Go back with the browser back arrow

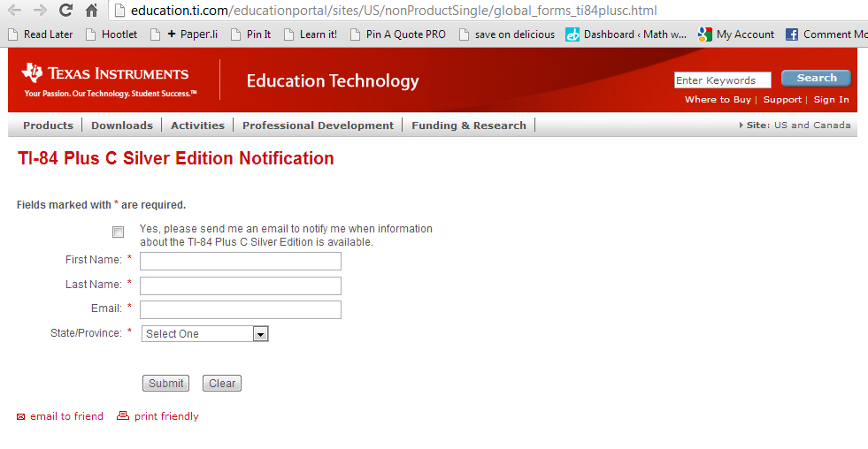[14, 10]
